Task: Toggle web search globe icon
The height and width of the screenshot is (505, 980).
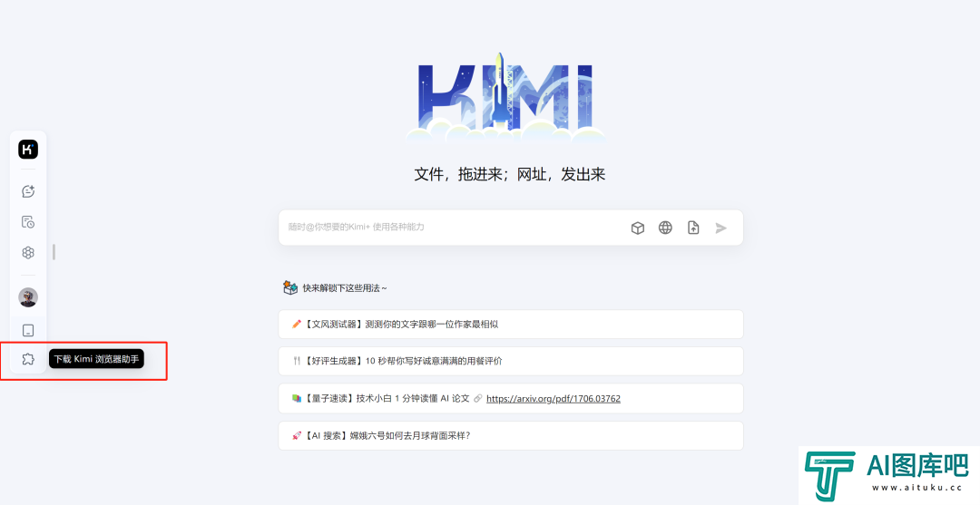Action: click(665, 228)
